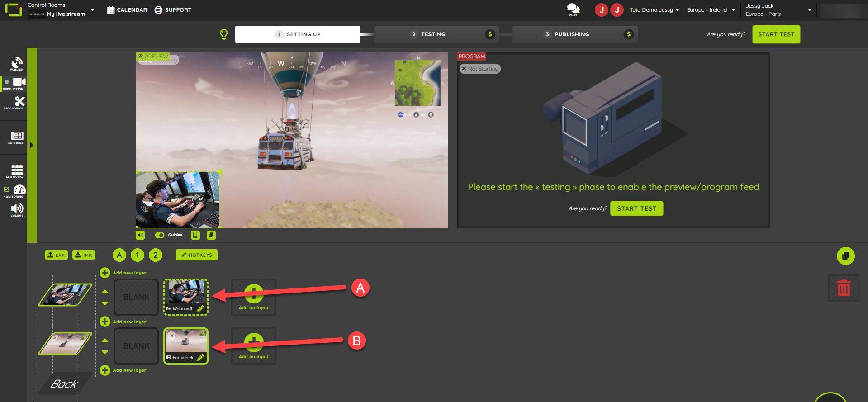
Task: Select BLANK in the Webcam1 layer
Action: 136,297
